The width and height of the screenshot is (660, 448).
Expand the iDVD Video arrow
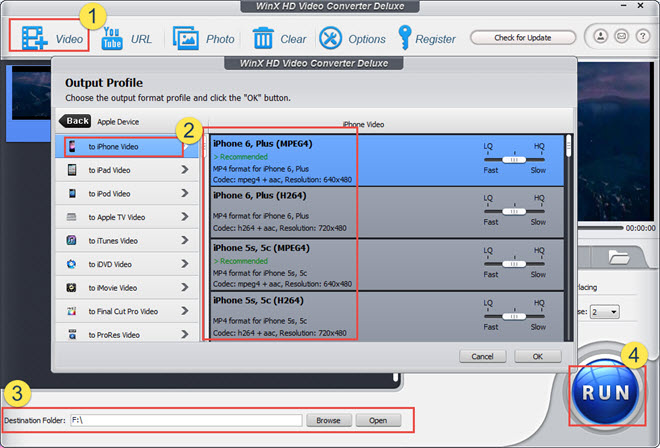point(185,264)
